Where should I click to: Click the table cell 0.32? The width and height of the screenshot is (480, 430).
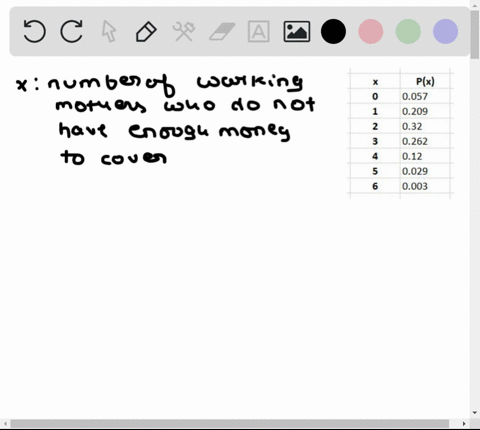click(x=425, y=126)
